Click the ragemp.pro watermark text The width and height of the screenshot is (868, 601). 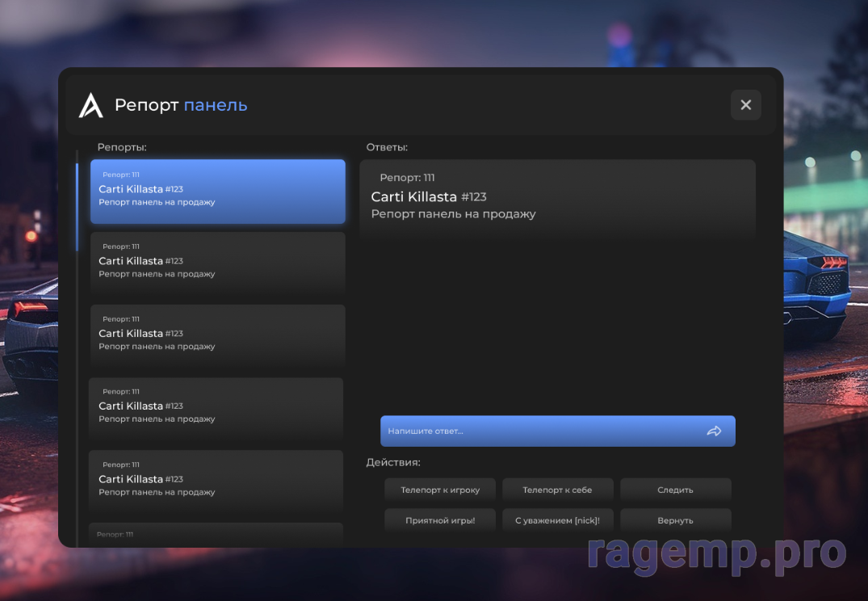tap(716, 553)
